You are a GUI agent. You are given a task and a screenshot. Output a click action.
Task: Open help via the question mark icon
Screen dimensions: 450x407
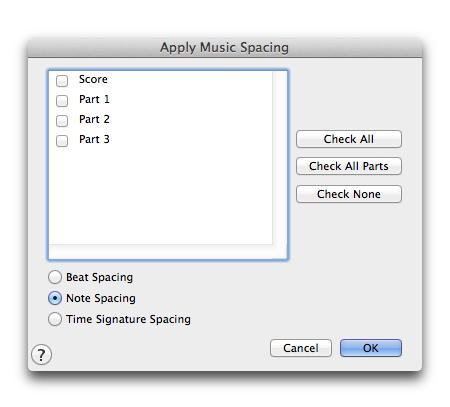pos(41,355)
